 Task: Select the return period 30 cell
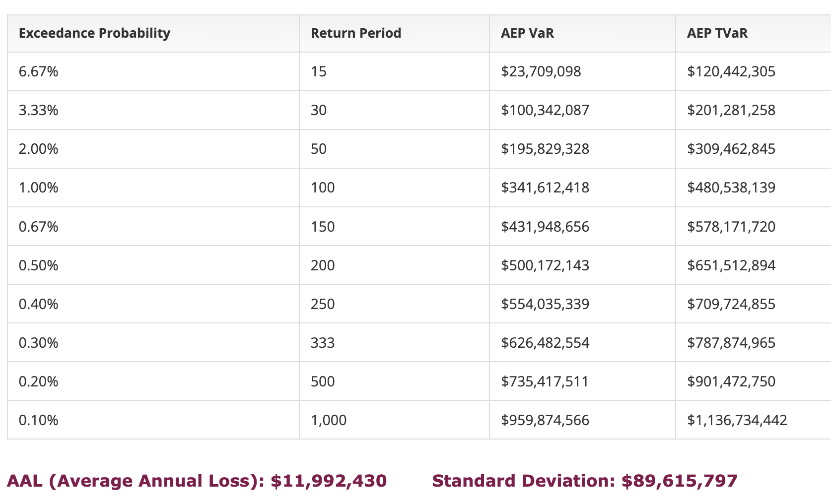(319, 110)
